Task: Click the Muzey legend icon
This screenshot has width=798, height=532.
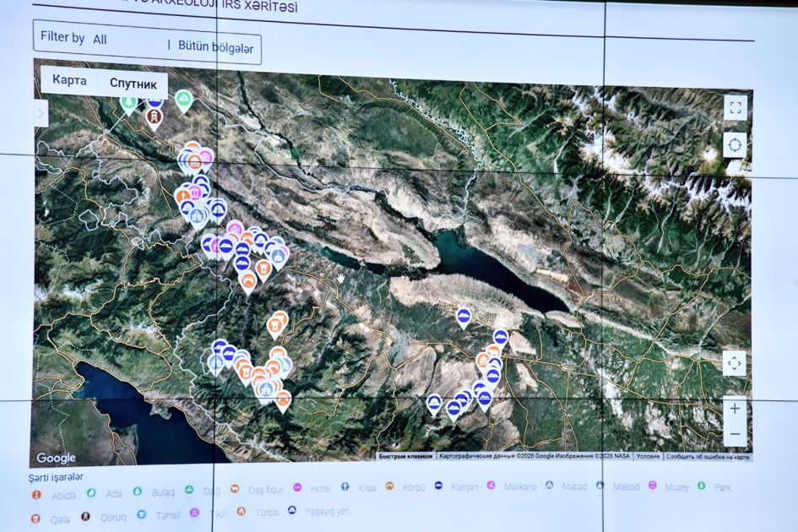Action: (652, 486)
